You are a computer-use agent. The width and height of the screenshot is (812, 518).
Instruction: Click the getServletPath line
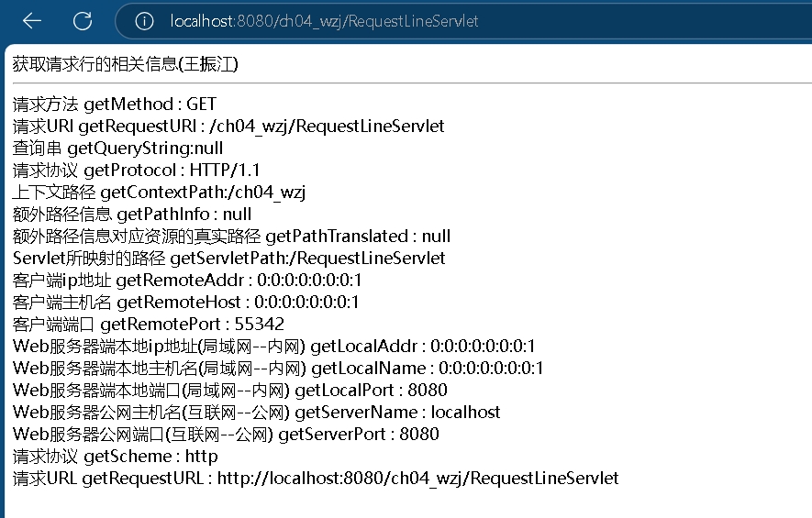229,259
